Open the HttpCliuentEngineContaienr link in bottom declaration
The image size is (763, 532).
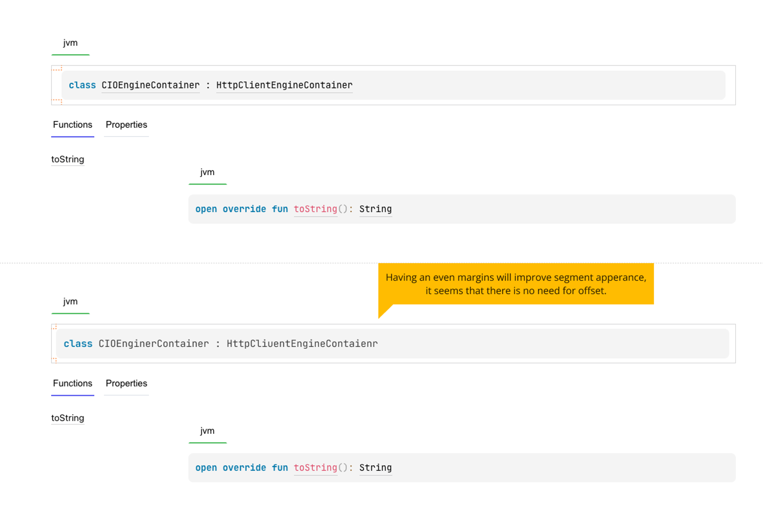pos(302,343)
